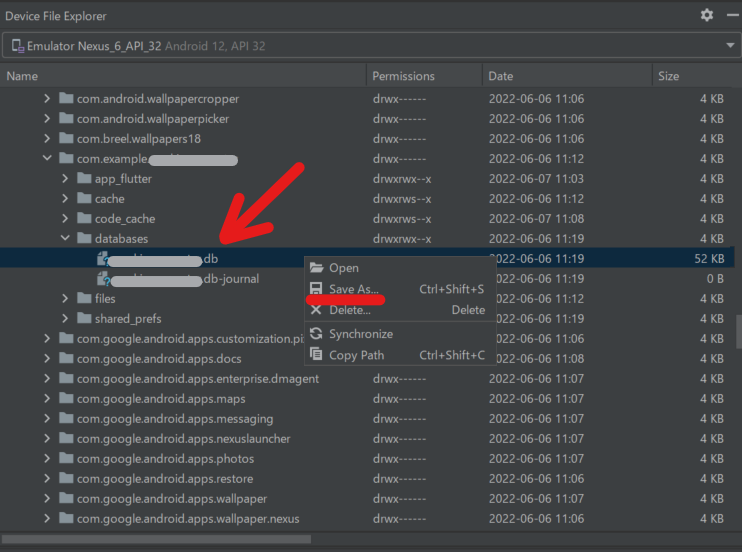Click the vertical scrollbar thumb on the right

[x=739, y=331]
